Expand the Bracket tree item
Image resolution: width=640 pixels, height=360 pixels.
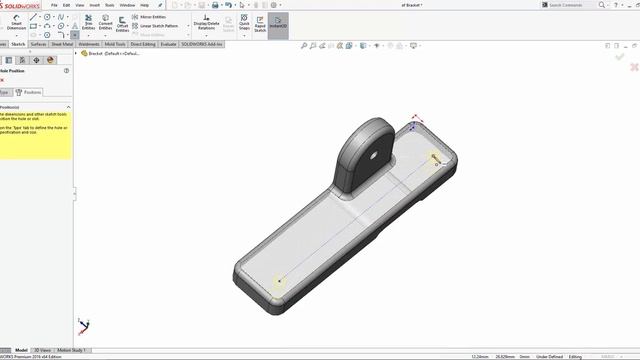[76, 53]
